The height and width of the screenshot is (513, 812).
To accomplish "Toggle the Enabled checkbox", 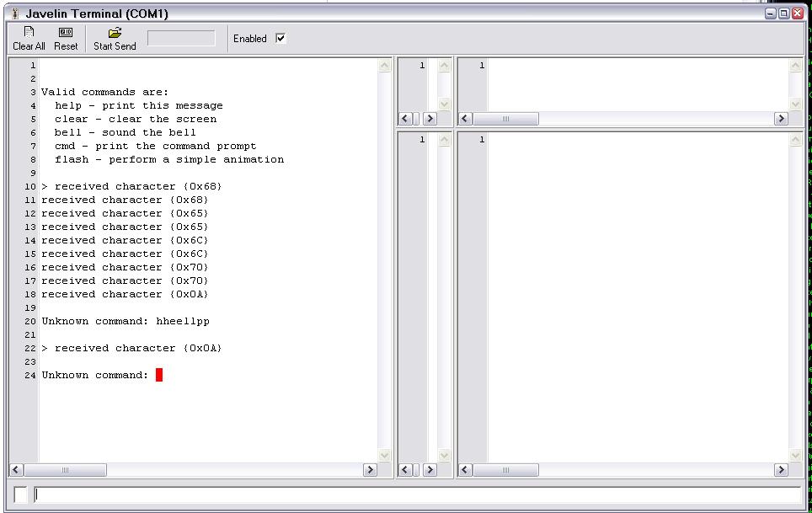I will pos(280,39).
